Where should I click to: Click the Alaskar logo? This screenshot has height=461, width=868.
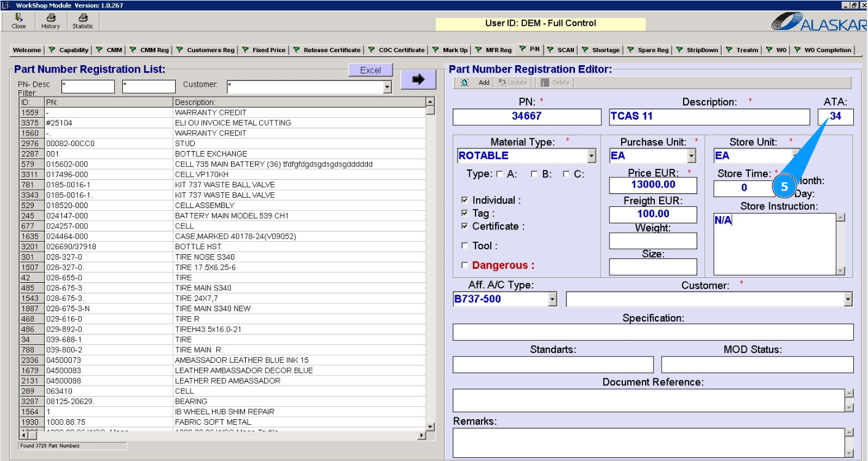pos(818,22)
